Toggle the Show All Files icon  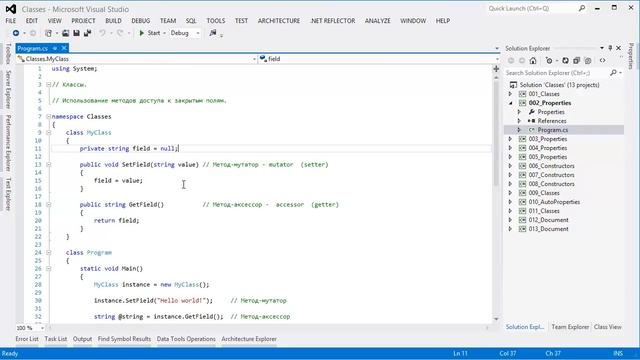click(588, 60)
